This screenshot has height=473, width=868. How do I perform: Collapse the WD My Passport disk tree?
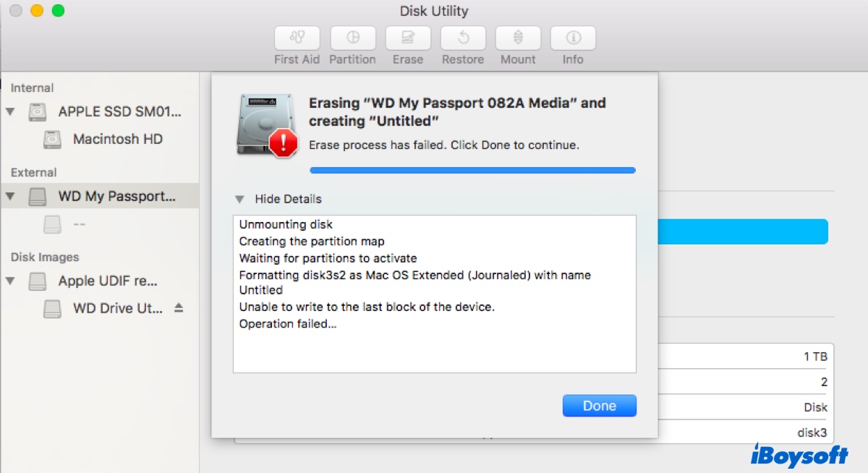point(10,196)
